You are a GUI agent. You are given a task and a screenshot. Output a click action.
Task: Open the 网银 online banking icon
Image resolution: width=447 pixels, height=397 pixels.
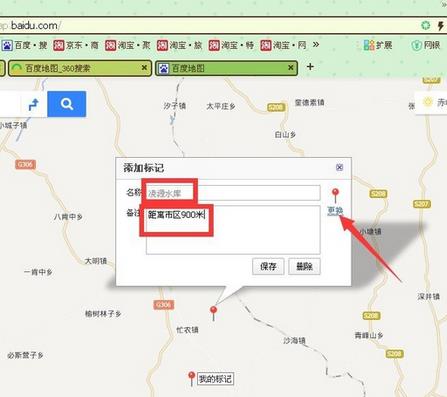426,45
